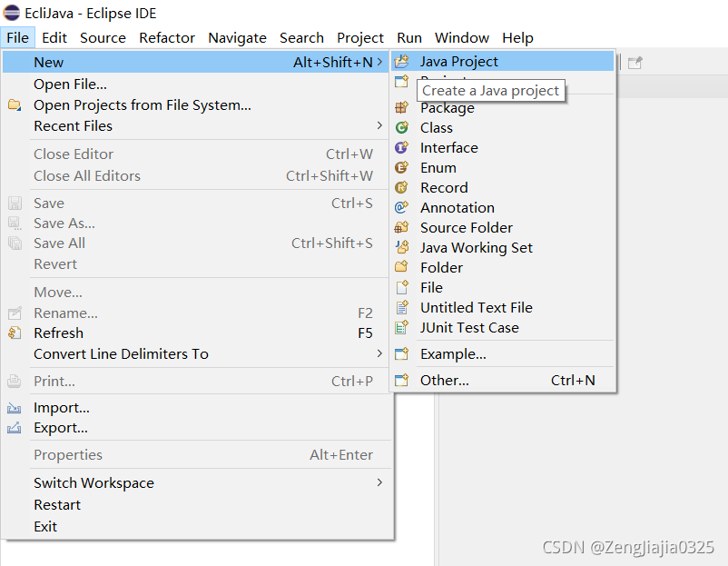Select Source Folder in the submenu
The image size is (728, 566).
(502, 227)
